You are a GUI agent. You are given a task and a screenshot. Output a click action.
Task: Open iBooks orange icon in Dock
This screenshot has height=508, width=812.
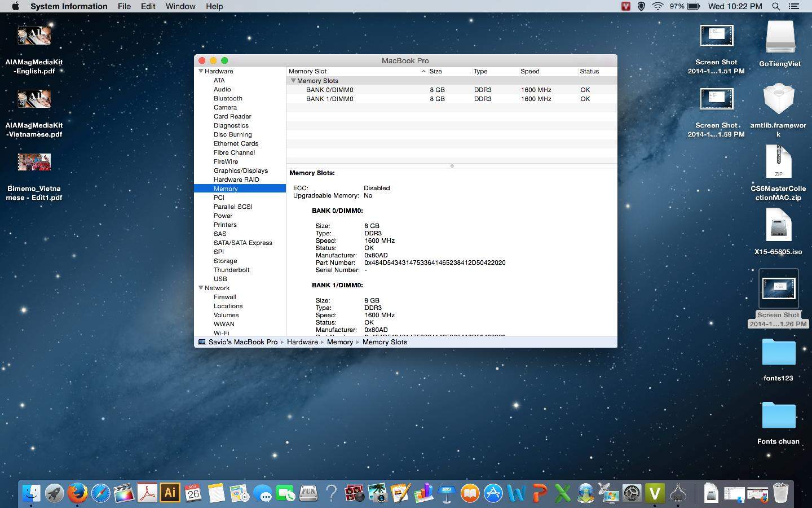click(470, 493)
